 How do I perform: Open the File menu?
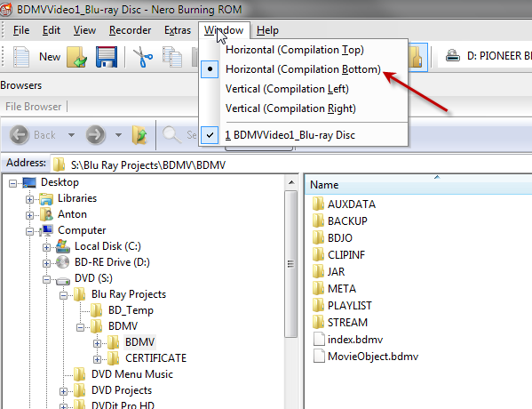pyautogui.click(x=21, y=30)
